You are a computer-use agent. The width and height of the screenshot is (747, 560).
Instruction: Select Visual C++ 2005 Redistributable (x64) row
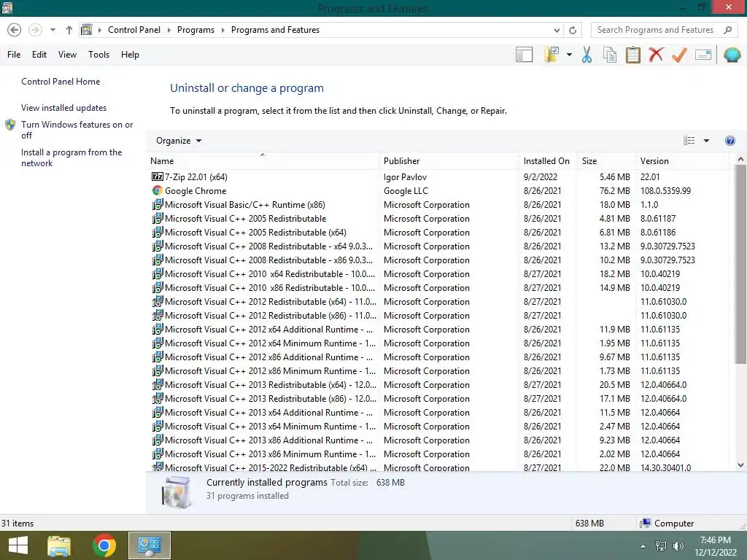tap(440, 233)
